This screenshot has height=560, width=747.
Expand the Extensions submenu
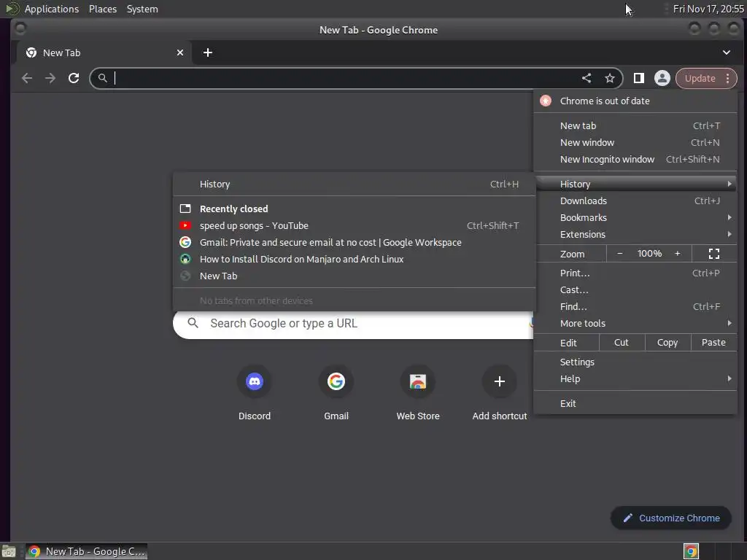[x=635, y=234]
